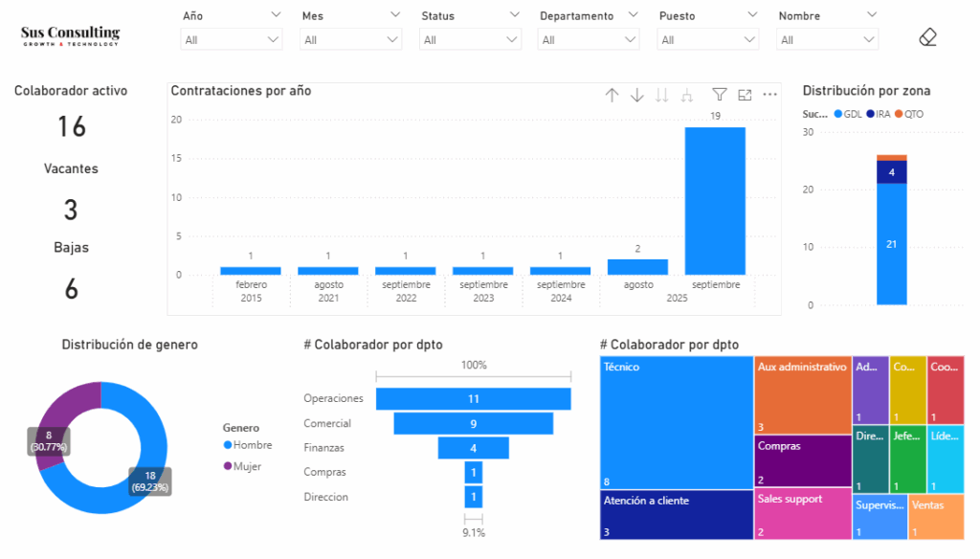Click the drill up arrow on the hiring chart

coord(612,95)
